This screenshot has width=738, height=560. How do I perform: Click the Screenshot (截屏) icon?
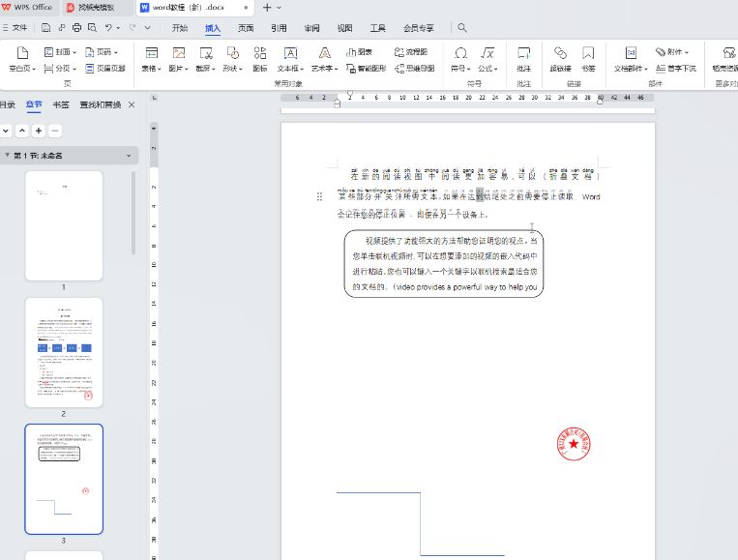(206, 52)
